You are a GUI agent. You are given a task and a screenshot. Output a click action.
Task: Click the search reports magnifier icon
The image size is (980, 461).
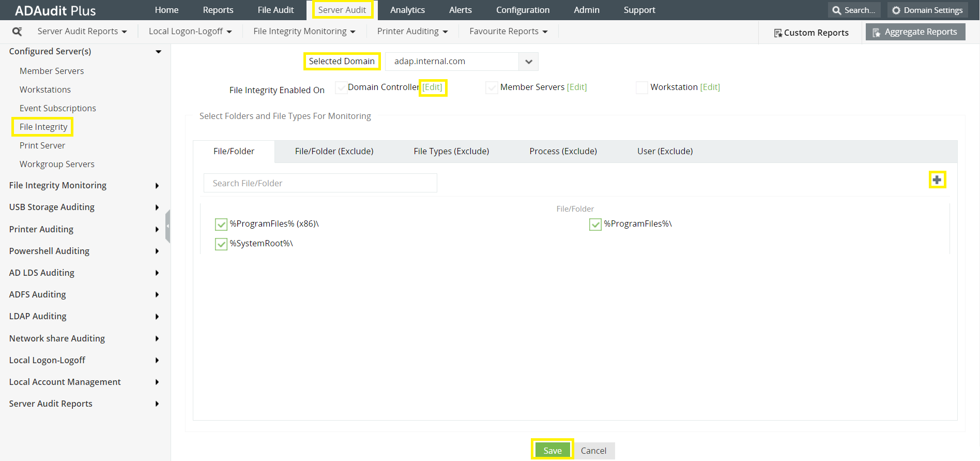click(17, 32)
